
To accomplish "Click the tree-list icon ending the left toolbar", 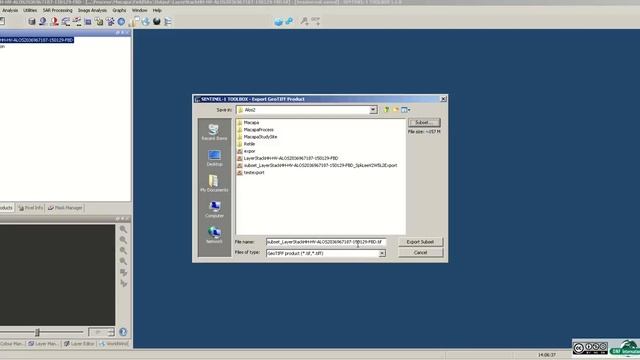I will (x=168, y=22).
